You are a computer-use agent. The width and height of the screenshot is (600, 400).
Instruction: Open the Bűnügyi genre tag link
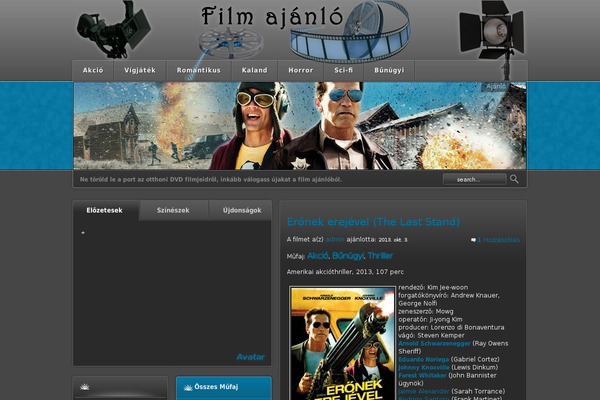pos(348,256)
